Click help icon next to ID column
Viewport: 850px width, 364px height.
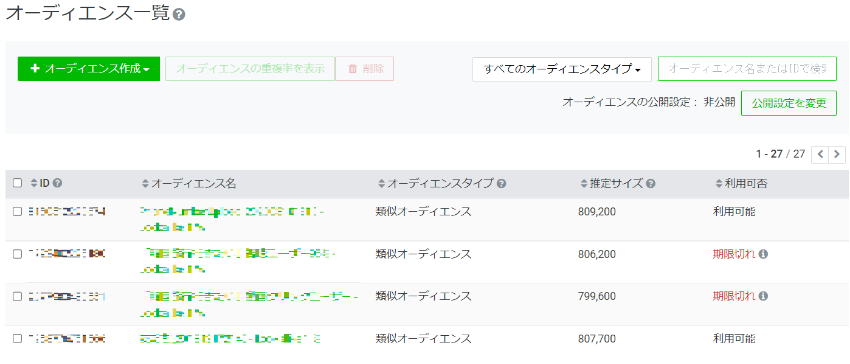[57, 183]
